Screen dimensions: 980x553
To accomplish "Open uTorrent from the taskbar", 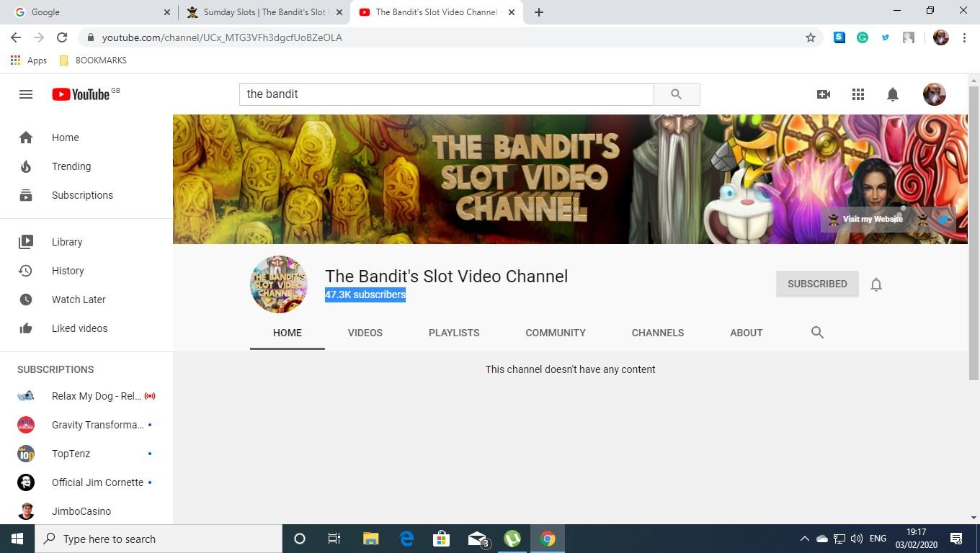I will [512, 539].
